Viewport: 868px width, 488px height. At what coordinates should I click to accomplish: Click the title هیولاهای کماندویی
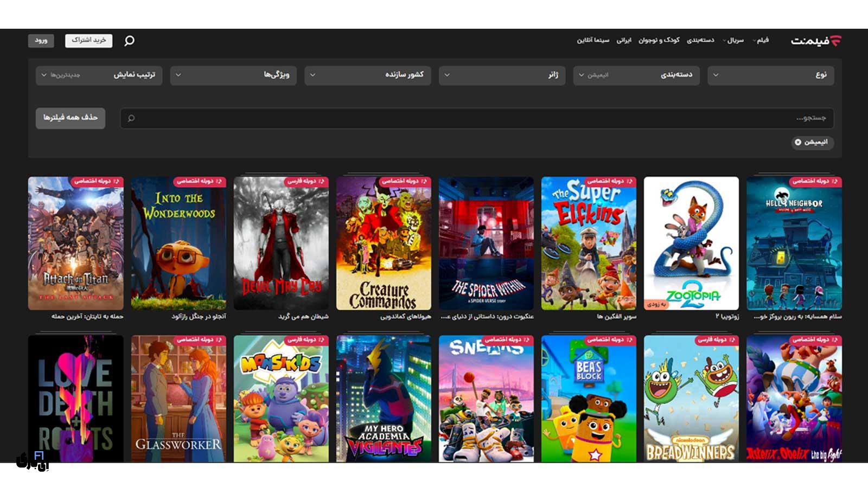click(406, 317)
